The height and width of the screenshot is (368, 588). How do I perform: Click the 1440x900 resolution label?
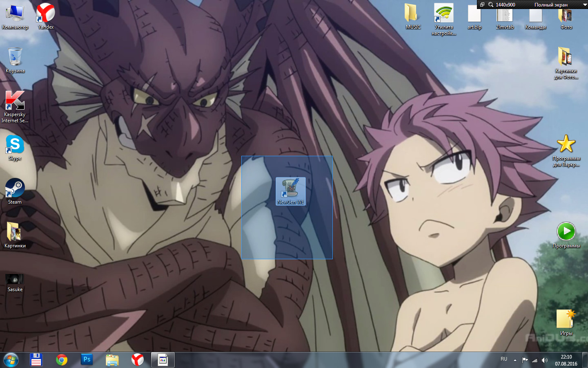(506, 5)
